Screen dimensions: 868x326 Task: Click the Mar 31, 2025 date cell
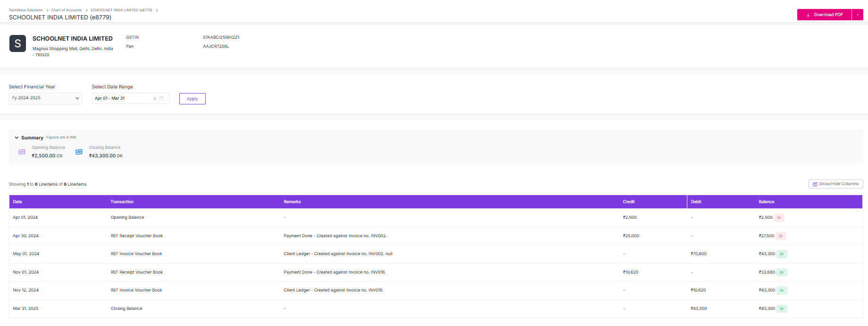25,309
